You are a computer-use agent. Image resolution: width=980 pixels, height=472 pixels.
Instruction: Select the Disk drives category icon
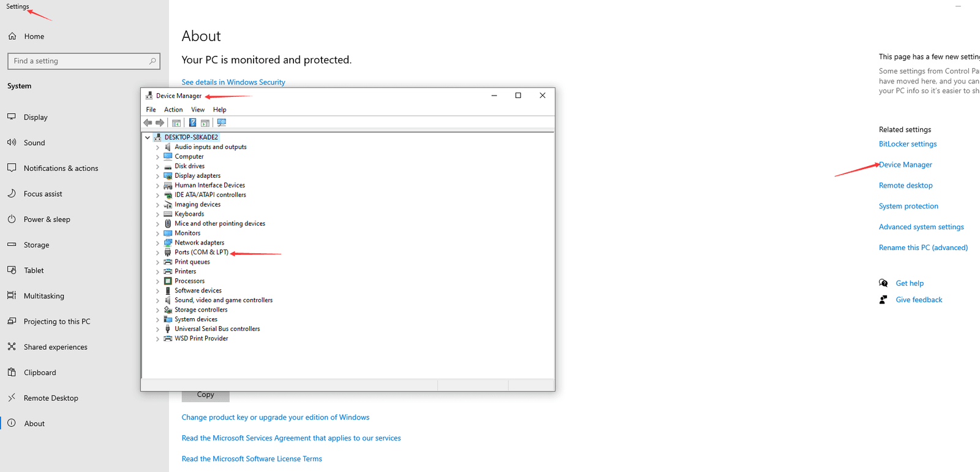pyautogui.click(x=168, y=166)
